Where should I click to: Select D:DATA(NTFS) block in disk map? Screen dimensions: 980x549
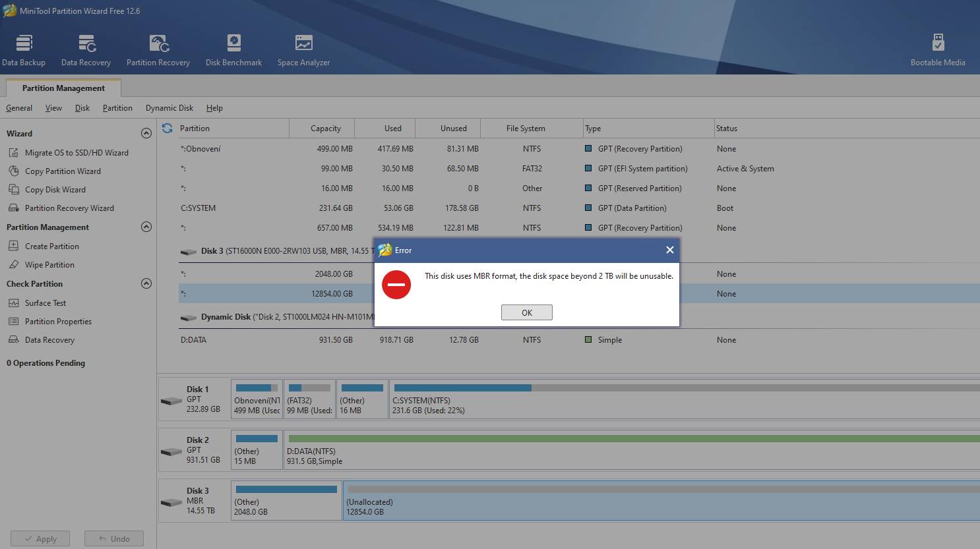point(632,450)
